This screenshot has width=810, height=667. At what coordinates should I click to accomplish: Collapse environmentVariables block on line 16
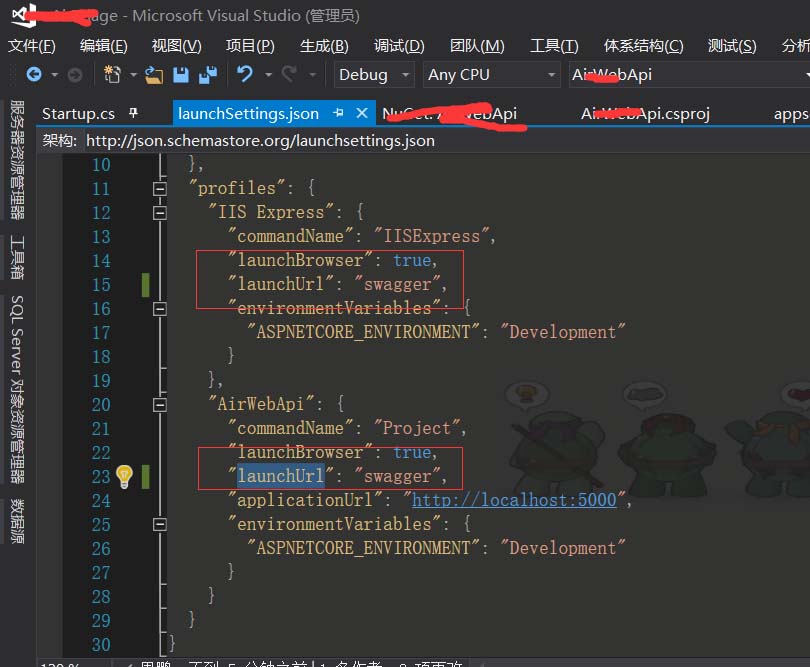pyautogui.click(x=160, y=308)
